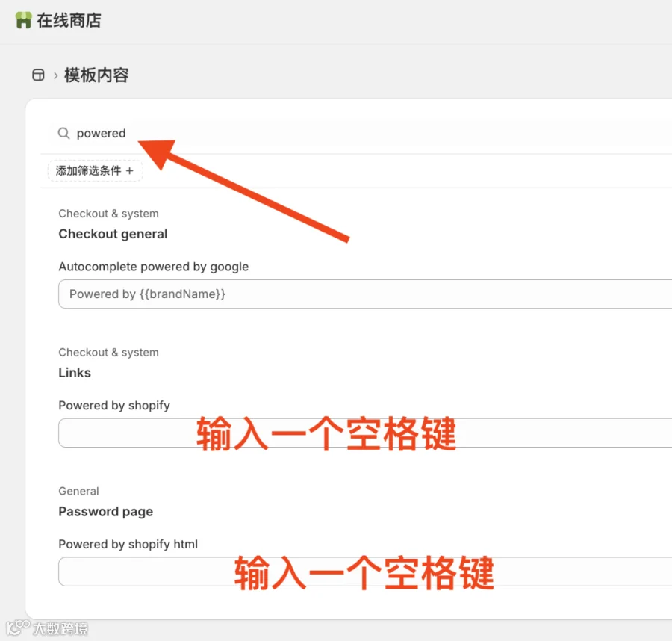Click the 模板内容 page title
Image resolution: width=672 pixels, height=641 pixels.
coord(96,75)
